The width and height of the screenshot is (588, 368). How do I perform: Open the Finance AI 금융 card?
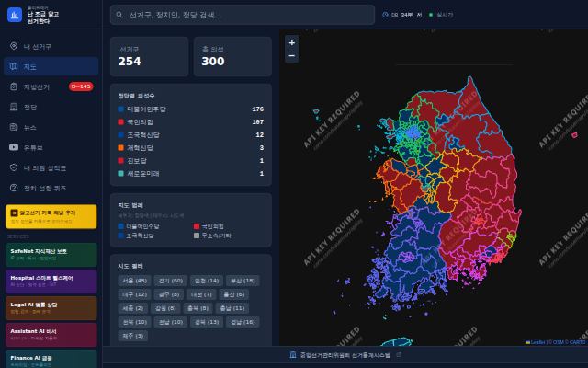(51, 359)
